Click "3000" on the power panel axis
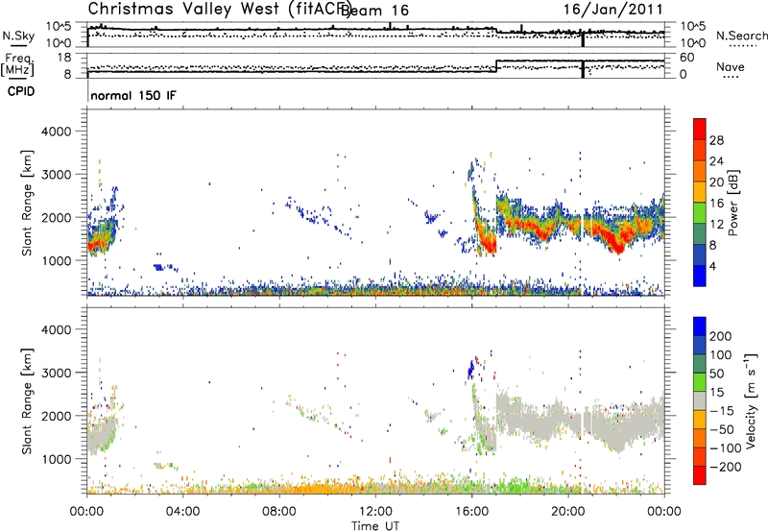The image size is (768, 532). pyautogui.click(x=56, y=175)
